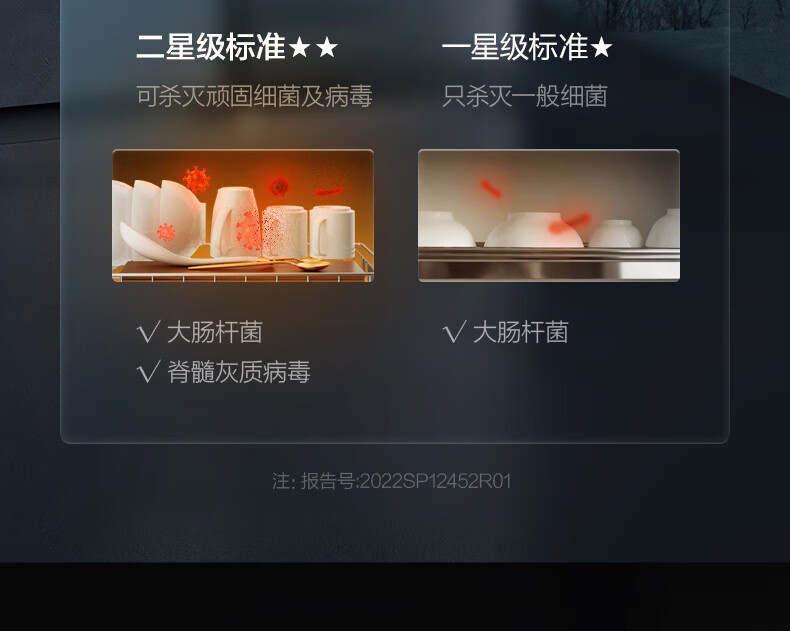Open the one-star bowls image
Screen dimensions: 790x631
pyautogui.click(x=549, y=216)
